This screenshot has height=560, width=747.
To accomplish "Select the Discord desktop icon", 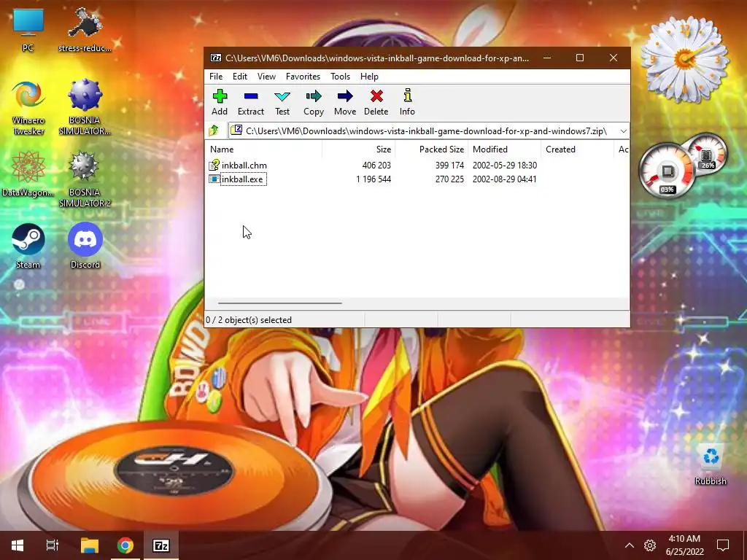I will tap(85, 246).
